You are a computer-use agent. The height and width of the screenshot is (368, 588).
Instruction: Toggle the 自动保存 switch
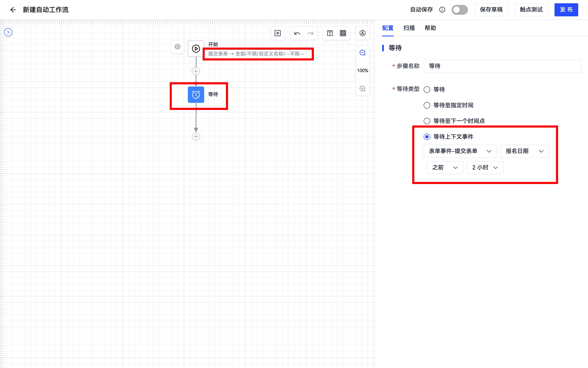point(459,10)
